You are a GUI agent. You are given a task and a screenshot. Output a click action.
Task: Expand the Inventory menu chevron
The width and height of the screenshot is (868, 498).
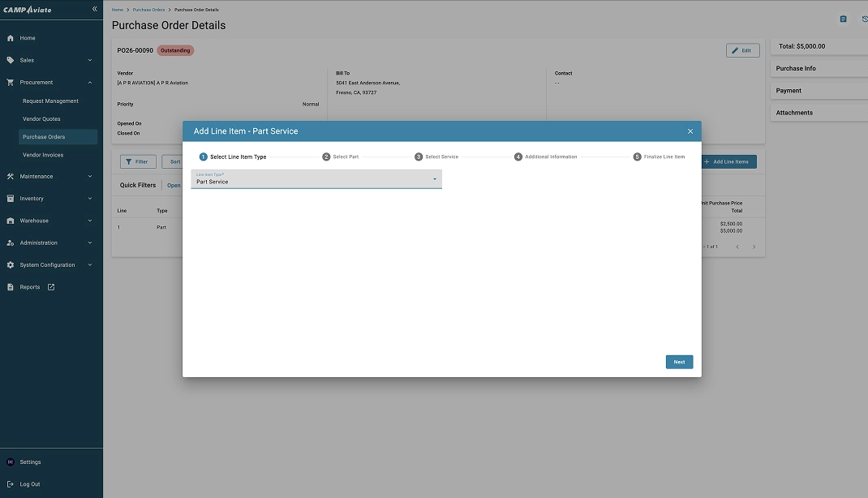point(90,199)
